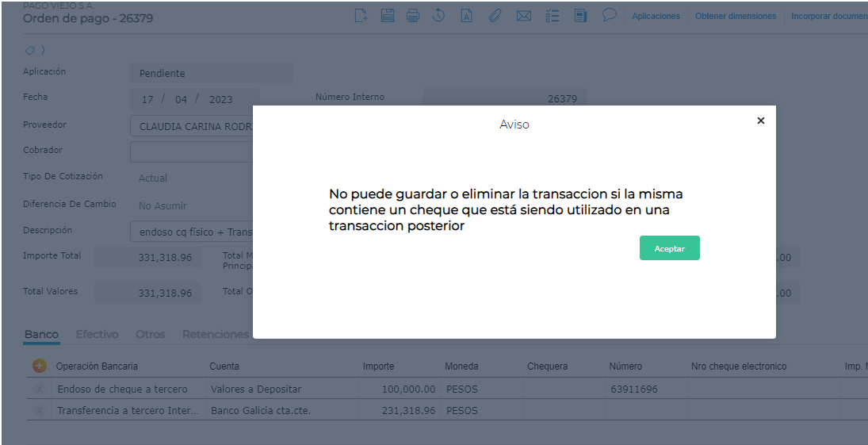Image resolution: width=868 pixels, height=445 pixels.
Task: Click the Aviso dialog warning message text
Action: (x=506, y=210)
